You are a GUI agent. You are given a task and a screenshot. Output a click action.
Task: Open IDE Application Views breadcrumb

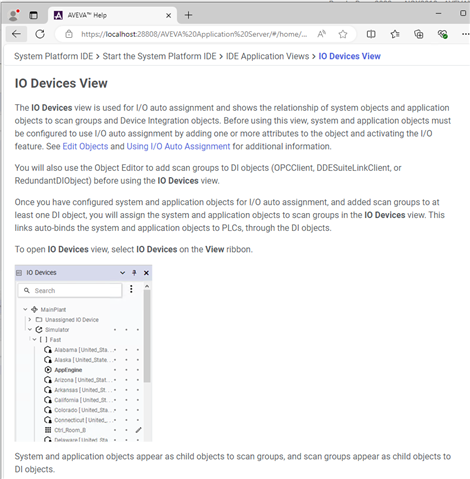click(267, 56)
